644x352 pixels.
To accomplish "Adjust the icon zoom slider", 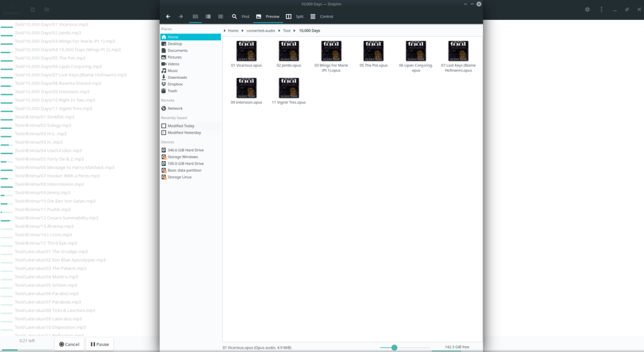I will (395, 347).
